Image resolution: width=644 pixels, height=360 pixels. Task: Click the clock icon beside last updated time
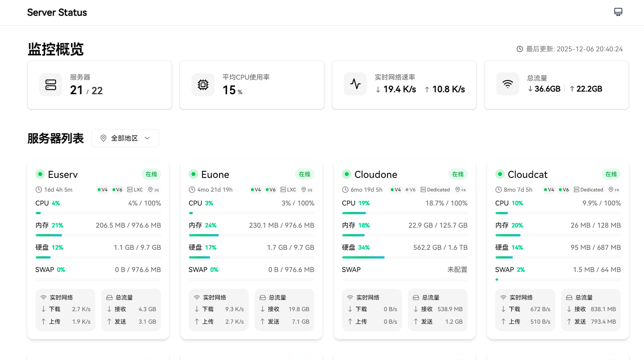[520, 49]
